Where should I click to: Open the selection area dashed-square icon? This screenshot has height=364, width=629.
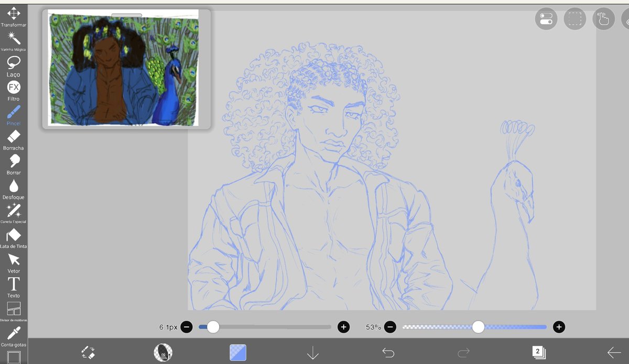click(x=575, y=19)
